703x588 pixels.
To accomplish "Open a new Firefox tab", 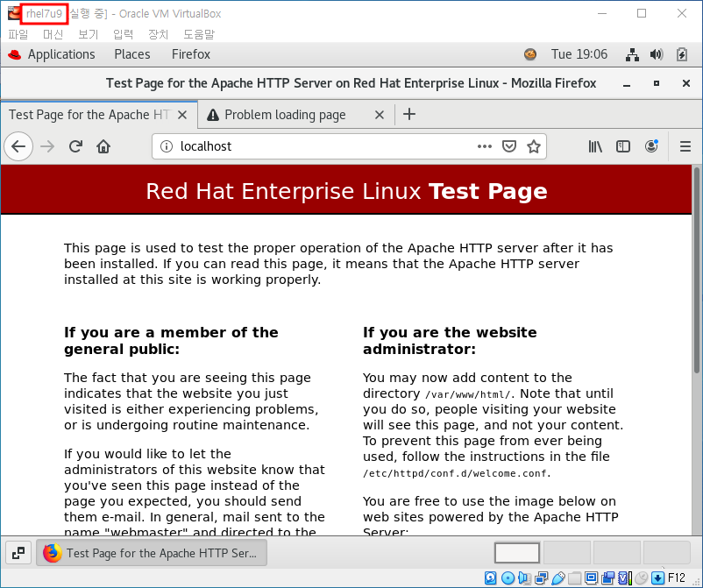I will [x=408, y=114].
